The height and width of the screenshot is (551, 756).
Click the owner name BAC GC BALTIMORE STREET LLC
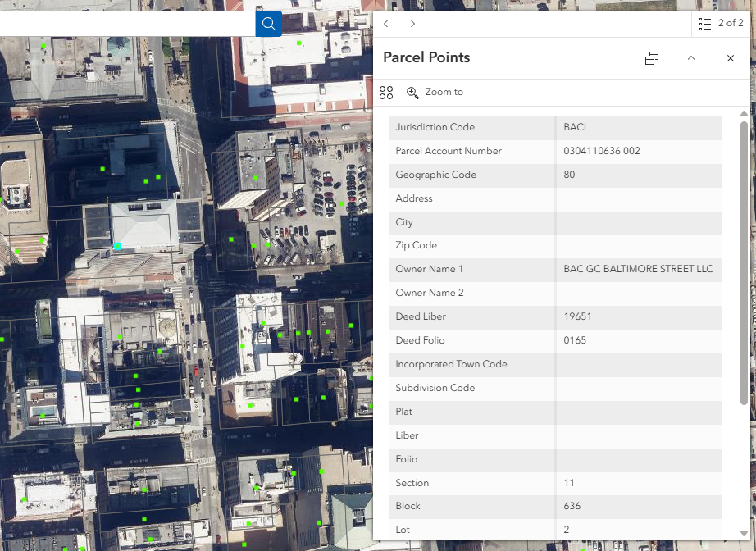638,269
